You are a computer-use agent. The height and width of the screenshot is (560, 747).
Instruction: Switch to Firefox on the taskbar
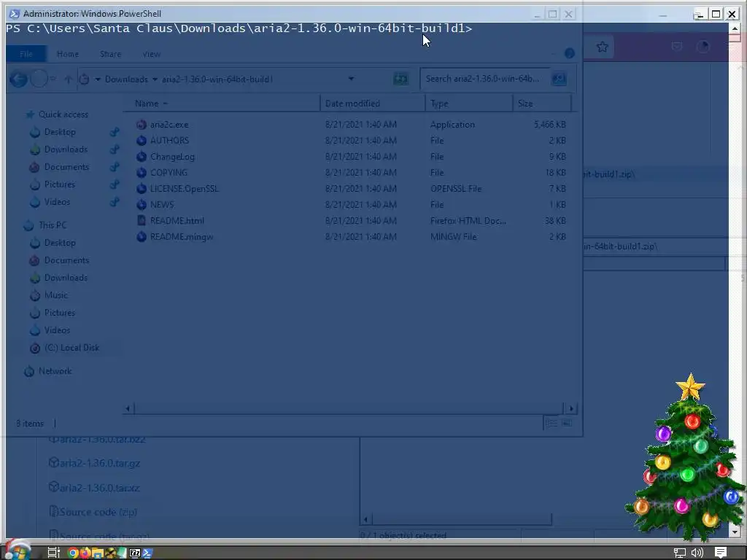pyautogui.click(x=85, y=553)
